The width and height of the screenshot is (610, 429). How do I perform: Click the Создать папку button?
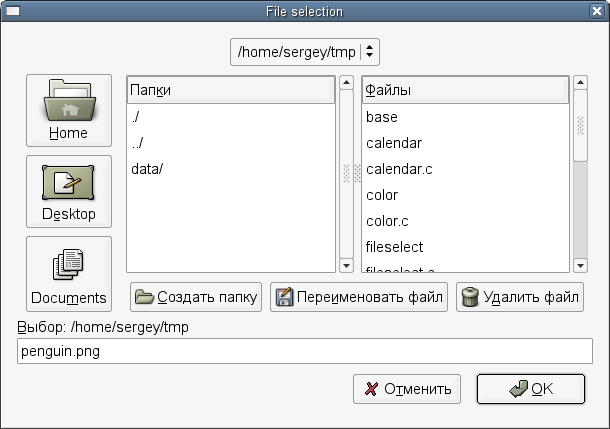point(196,297)
